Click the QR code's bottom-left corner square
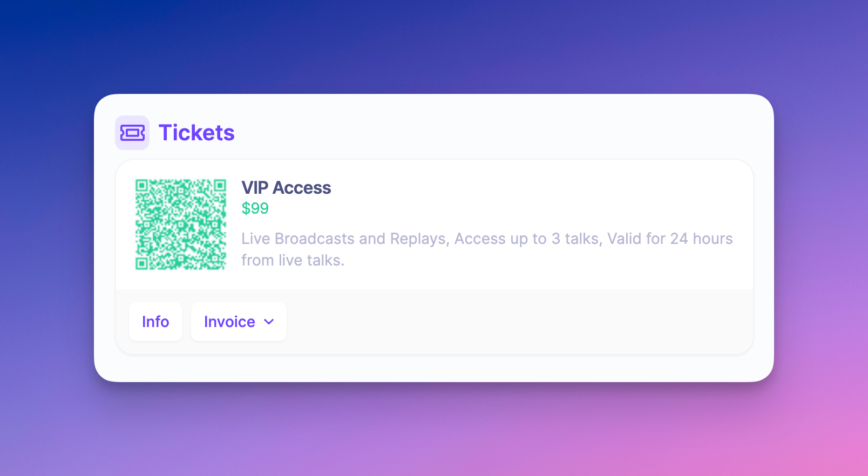 pyautogui.click(x=141, y=263)
